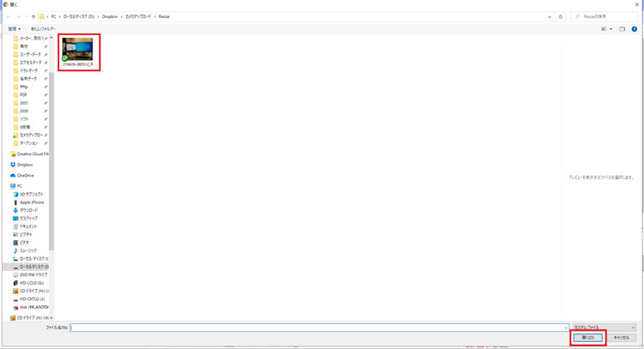Open the blue help icon
The image size is (644, 349).
[x=635, y=29]
